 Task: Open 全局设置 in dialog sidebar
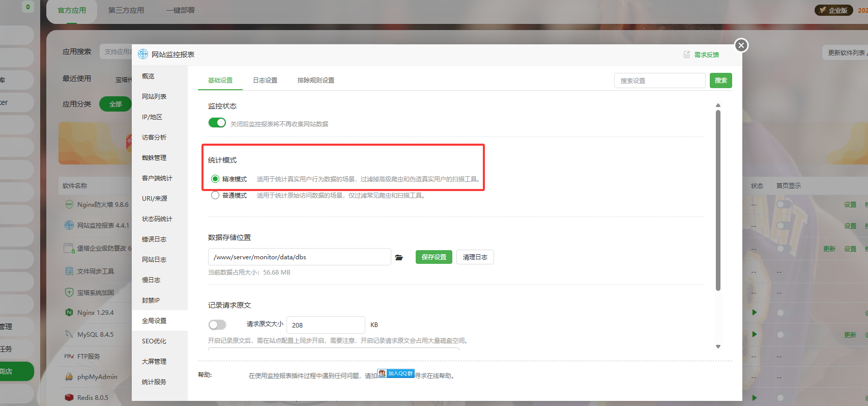[x=160, y=320]
